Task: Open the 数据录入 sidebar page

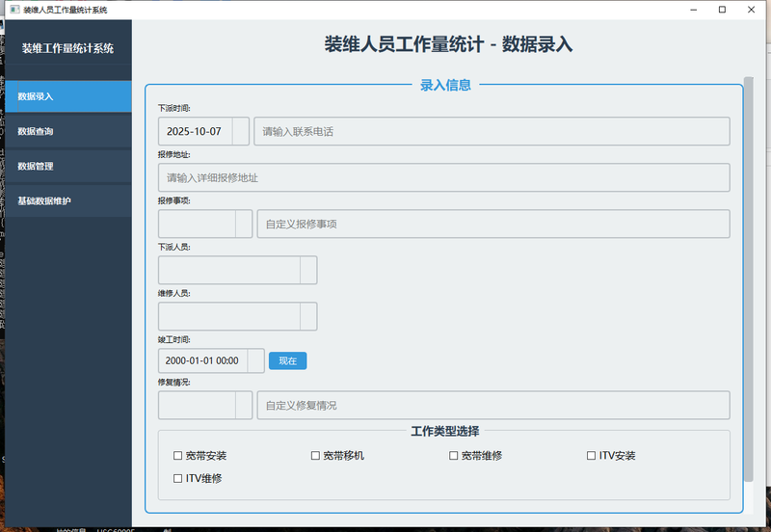Action: [x=67, y=96]
